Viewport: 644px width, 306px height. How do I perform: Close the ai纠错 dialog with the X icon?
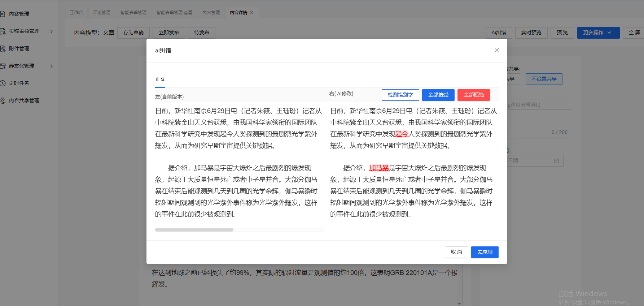pyautogui.click(x=496, y=50)
